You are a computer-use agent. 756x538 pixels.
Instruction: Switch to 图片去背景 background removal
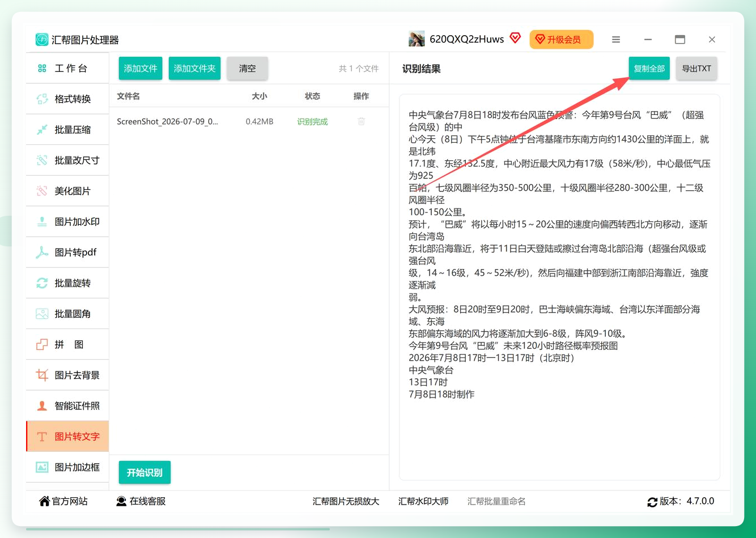click(67, 375)
